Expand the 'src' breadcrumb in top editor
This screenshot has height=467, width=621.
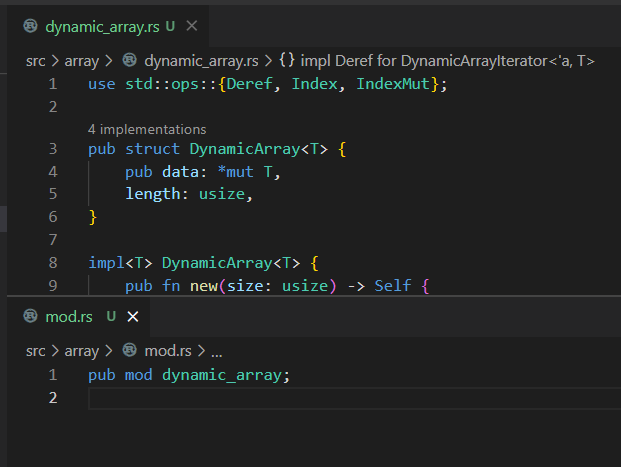[36, 61]
